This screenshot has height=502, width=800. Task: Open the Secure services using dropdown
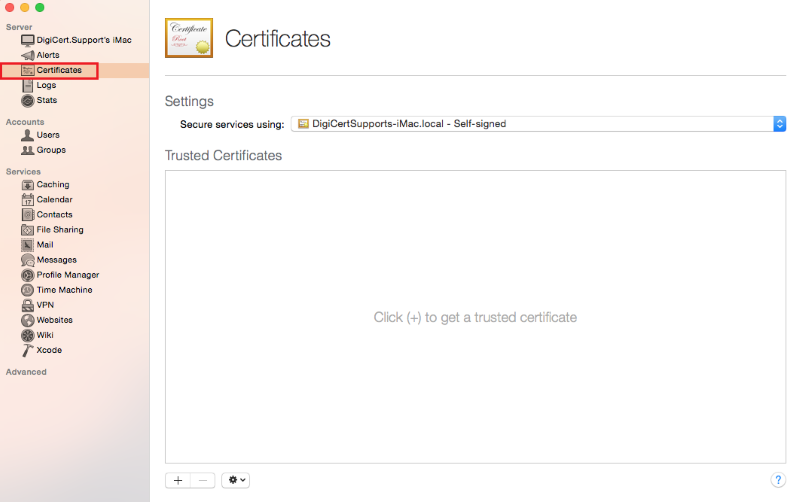click(538, 124)
